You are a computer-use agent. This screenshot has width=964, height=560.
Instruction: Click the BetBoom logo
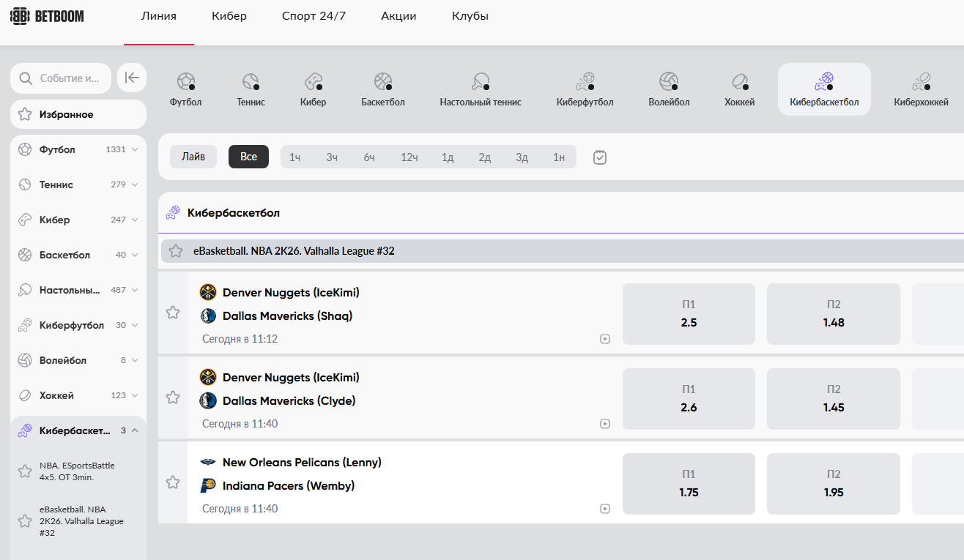pyautogui.click(x=47, y=15)
